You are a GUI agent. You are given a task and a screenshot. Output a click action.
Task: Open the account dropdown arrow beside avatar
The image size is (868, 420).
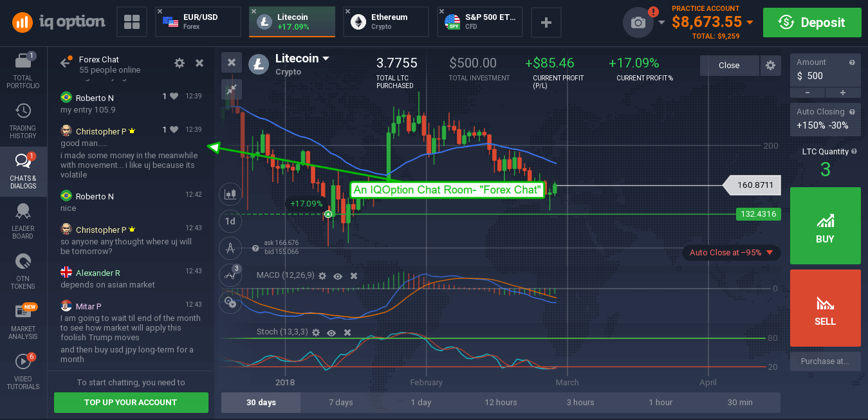coord(661,23)
